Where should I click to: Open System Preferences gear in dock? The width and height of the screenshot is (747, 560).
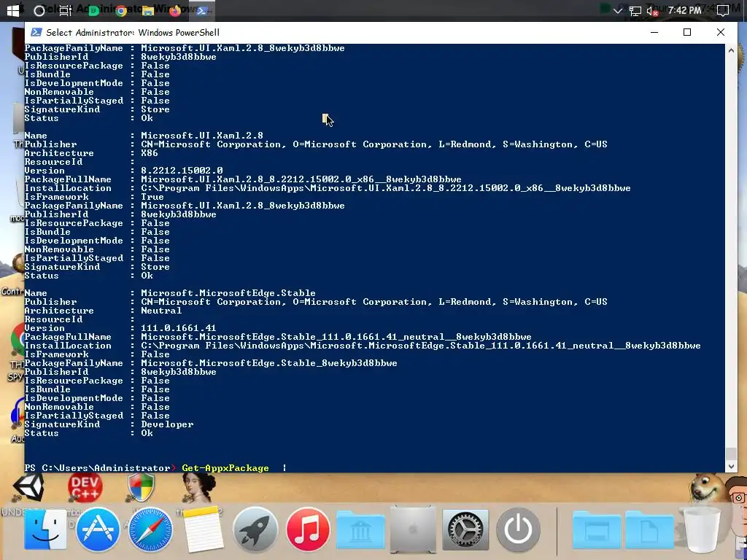point(465,529)
